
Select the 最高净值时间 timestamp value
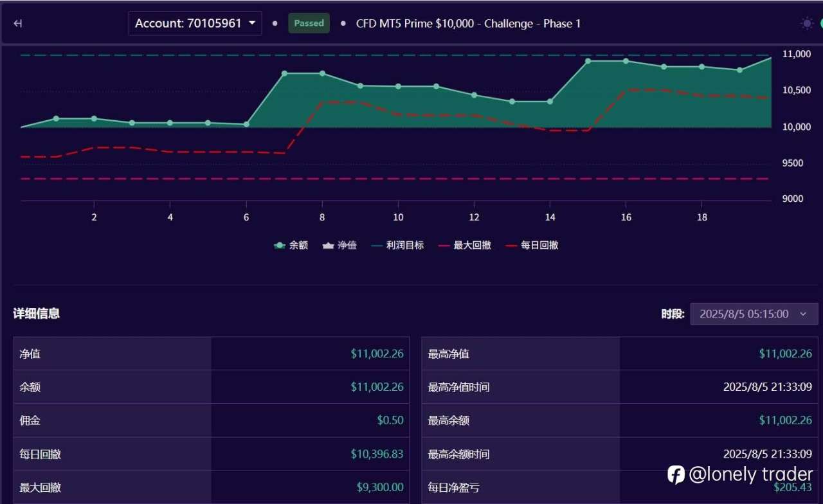(x=768, y=387)
